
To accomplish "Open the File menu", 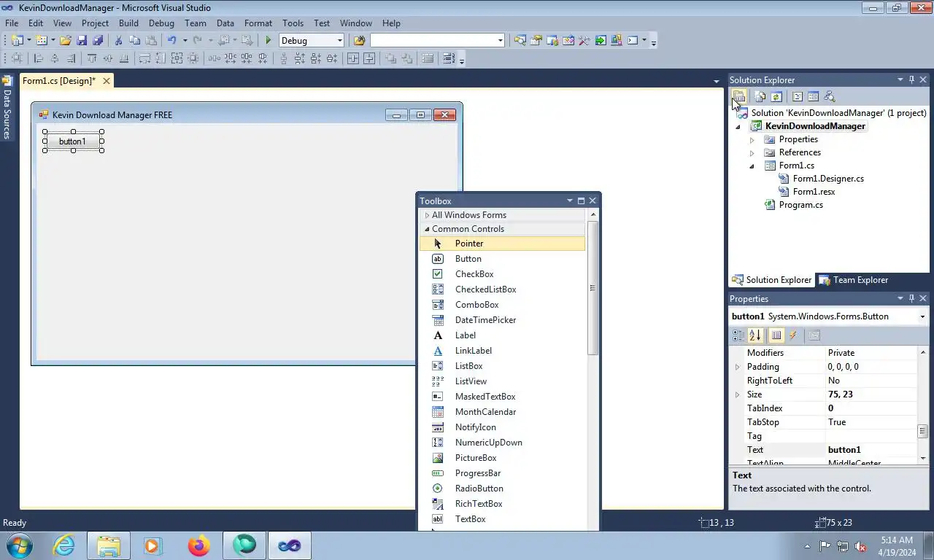I will point(12,23).
